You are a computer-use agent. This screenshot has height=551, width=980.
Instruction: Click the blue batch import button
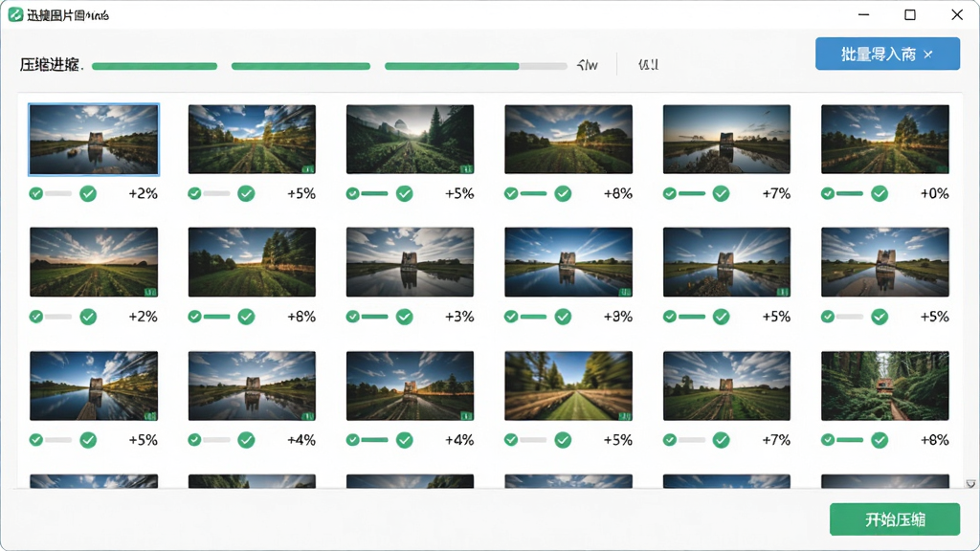coord(887,54)
